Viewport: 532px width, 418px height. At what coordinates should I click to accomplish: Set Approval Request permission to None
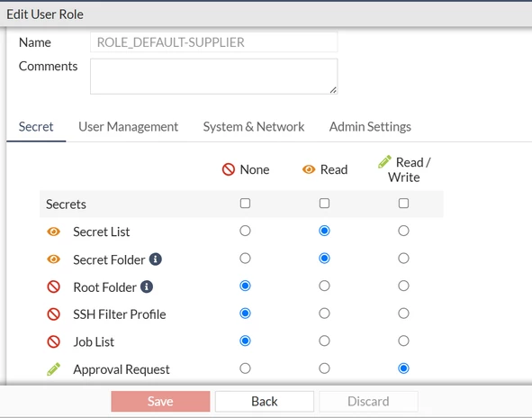(x=245, y=368)
